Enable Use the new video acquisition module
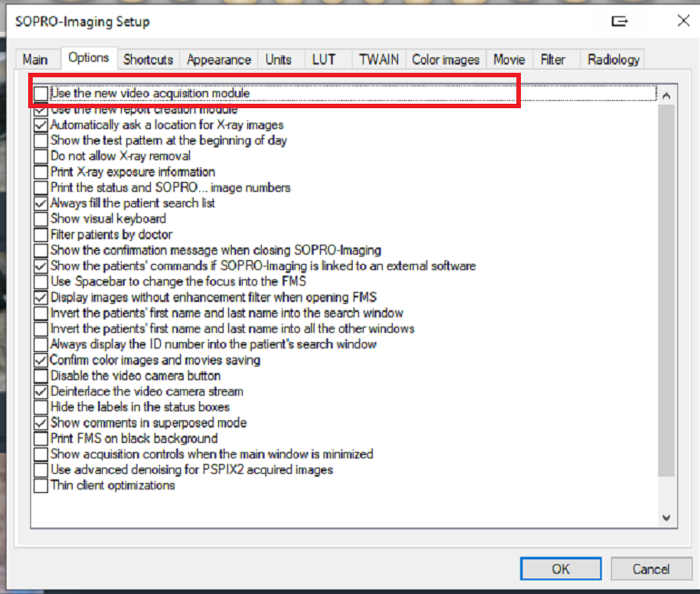 [x=41, y=94]
